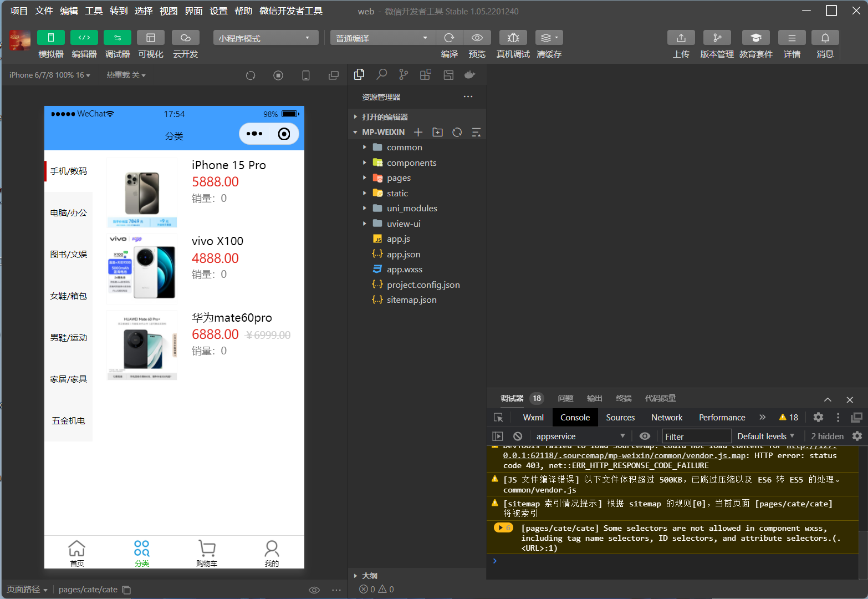Switch to the Console tab
Screen dimensions: 868x599
(x=575, y=418)
